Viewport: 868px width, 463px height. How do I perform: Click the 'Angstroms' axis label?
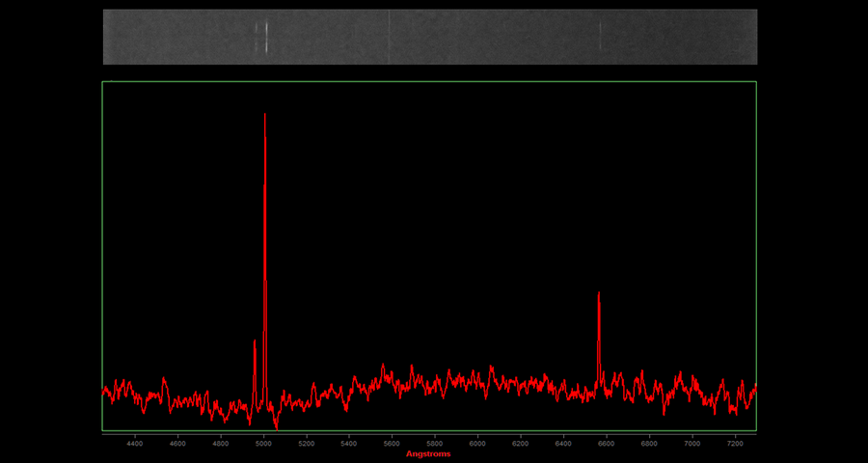pos(428,453)
